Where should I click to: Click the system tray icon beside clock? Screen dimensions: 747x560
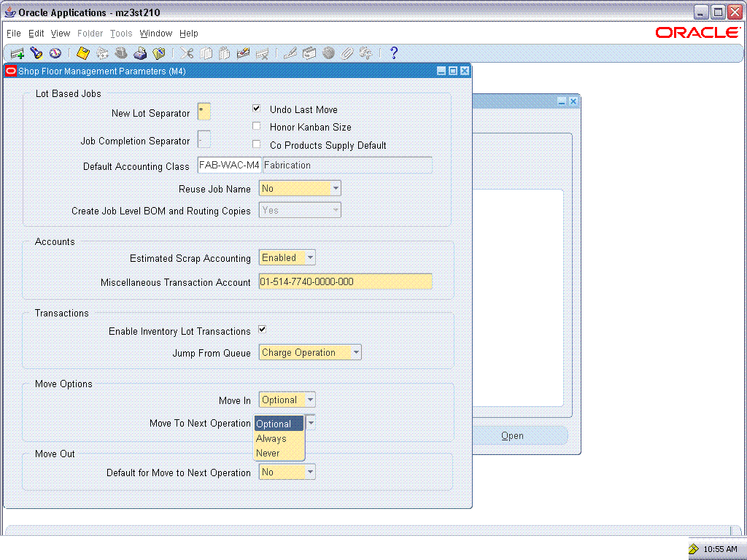click(x=694, y=549)
